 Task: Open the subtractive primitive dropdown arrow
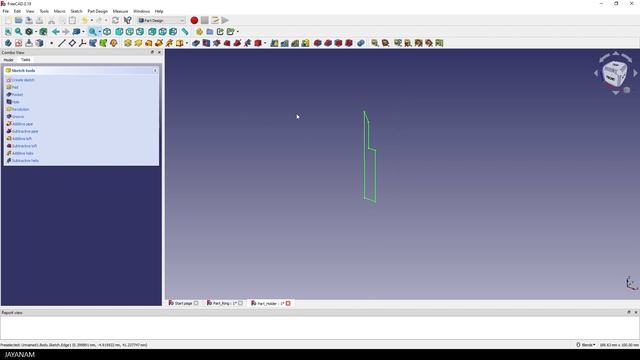point(265,43)
